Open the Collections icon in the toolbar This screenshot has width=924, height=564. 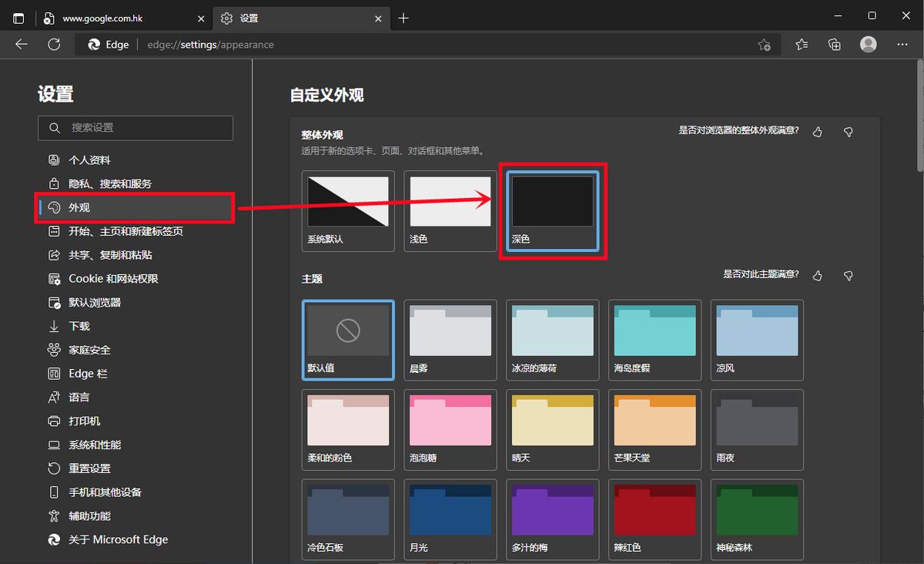coord(834,45)
